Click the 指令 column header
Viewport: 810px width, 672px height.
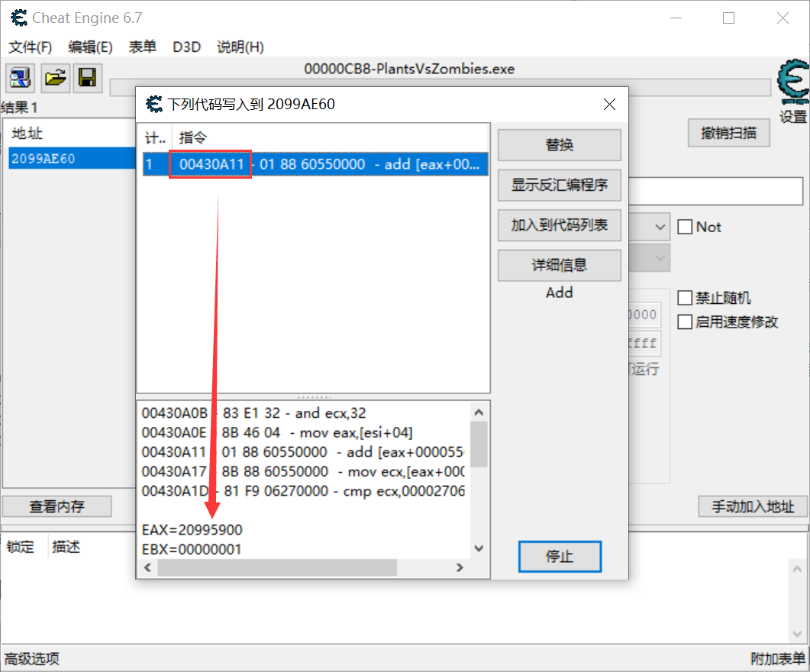(193, 138)
